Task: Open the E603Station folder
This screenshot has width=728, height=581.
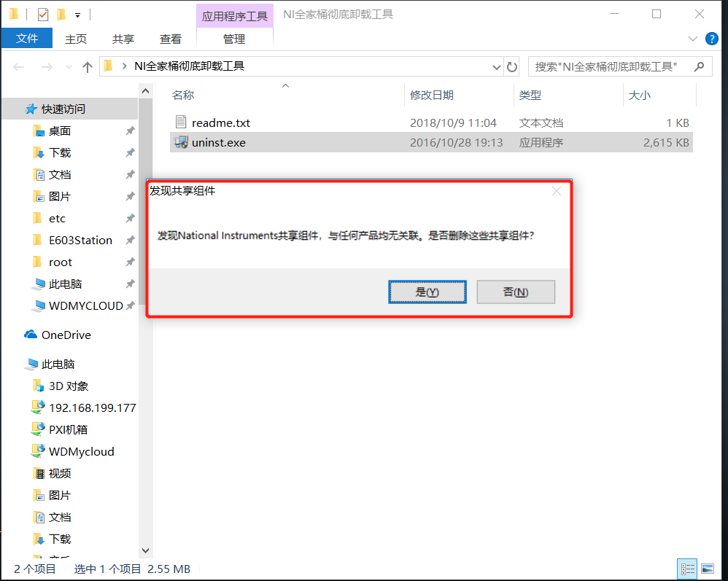Action: click(80, 241)
